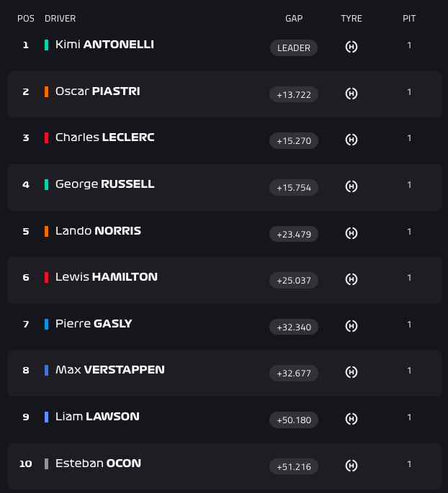Click the orange team color bar beside Norris
Image resolution: width=448 pixels, height=493 pixels.
[46, 231]
